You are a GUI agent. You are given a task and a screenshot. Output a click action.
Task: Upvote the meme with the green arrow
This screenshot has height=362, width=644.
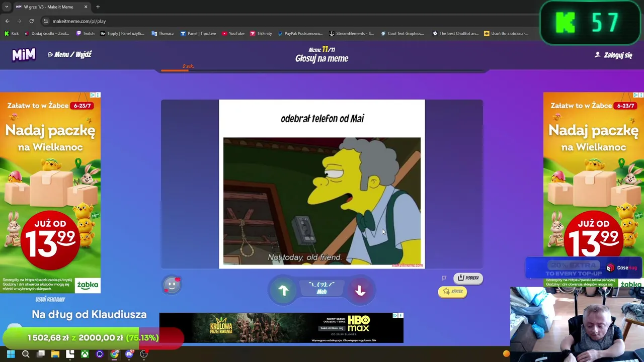tap(283, 291)
